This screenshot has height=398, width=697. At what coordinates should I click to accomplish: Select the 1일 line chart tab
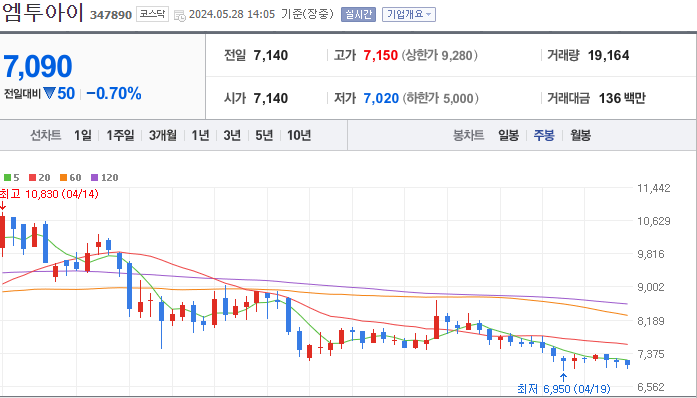tap(83, 135)
